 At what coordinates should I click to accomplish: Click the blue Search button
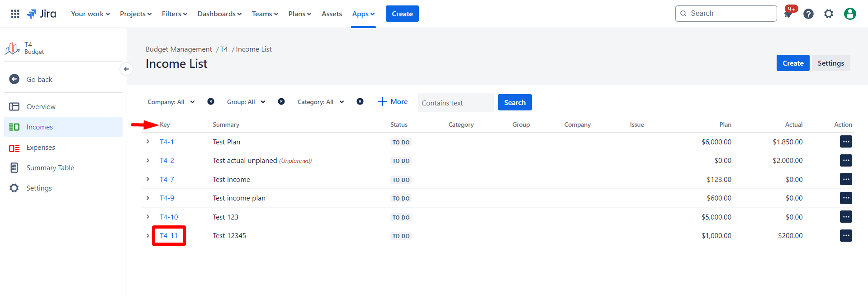pos(515,102)
